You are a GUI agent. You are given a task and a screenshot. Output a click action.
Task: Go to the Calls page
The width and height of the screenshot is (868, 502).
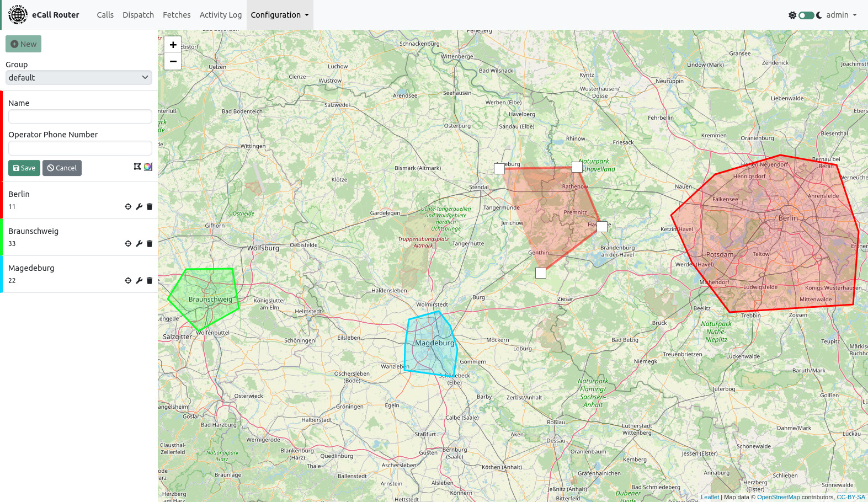tap(105, 15)
